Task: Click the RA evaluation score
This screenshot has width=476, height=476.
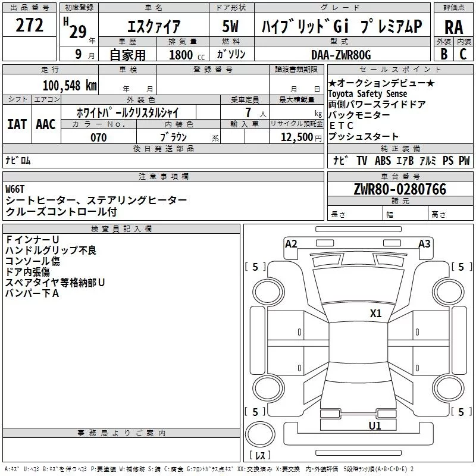Action: [453, 27]
